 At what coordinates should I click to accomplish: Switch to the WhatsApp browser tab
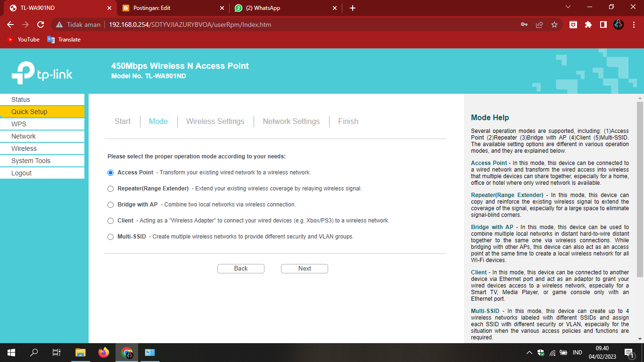coord(285,8)
